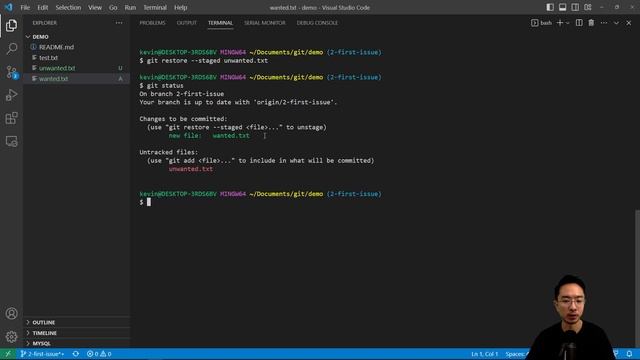The width and height of the screenshot is (640, 360).
Task: Open the Go menu
Action: coord(113,7)
